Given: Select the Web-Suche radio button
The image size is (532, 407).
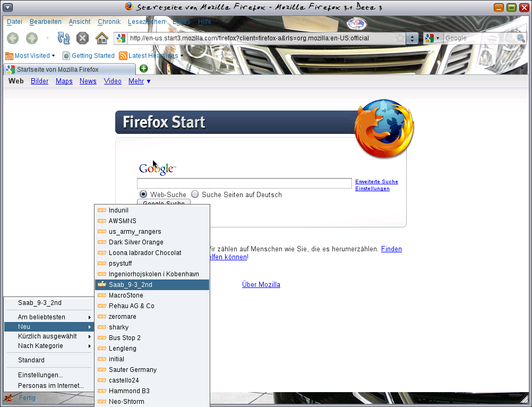Looking at the screenshot, I should pyautogui.click(x=143, y=194).
